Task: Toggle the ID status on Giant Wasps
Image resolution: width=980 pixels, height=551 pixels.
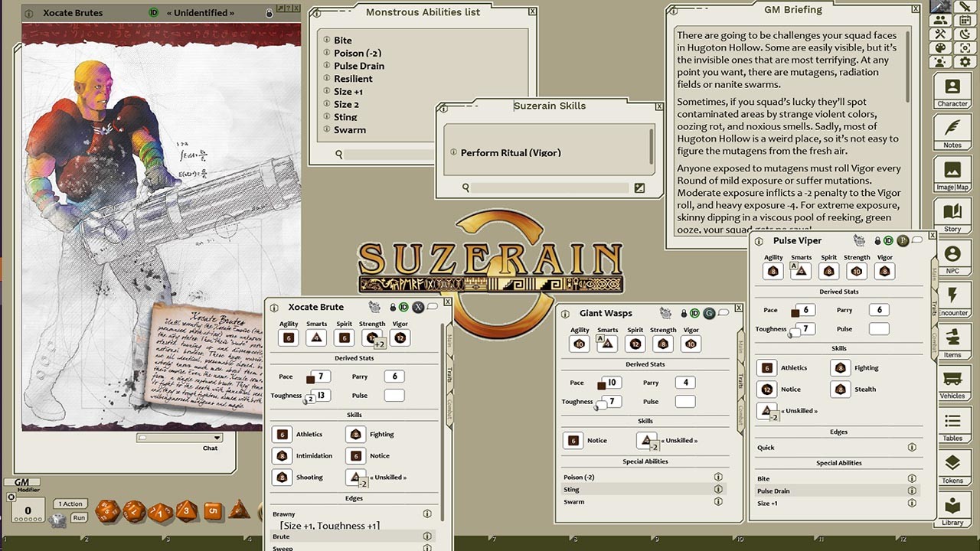Action: click(x=695, y=314)
